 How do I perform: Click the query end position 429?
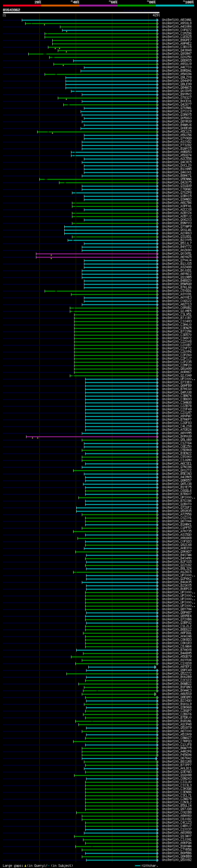coord(155,15)
